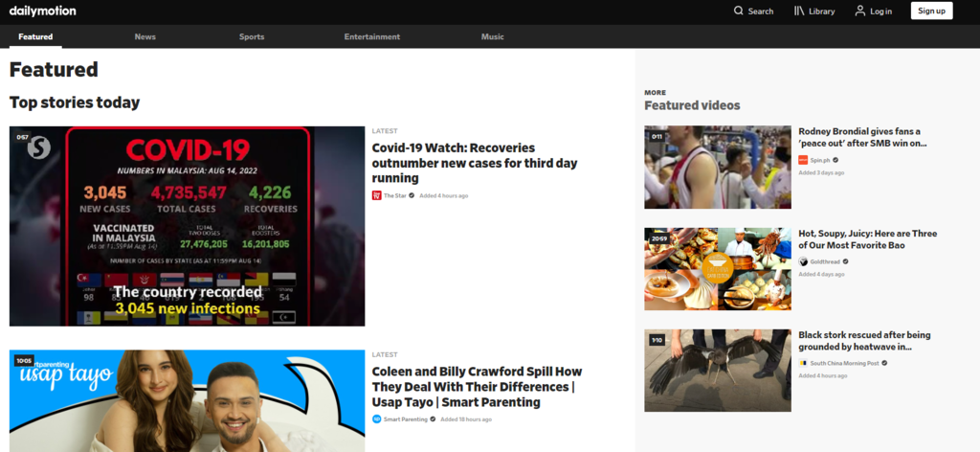Click 'Added 4 hours ago' under Covid-19 Watch
Image resolution: width=980 pixels, height=452 pixels.
444,195
